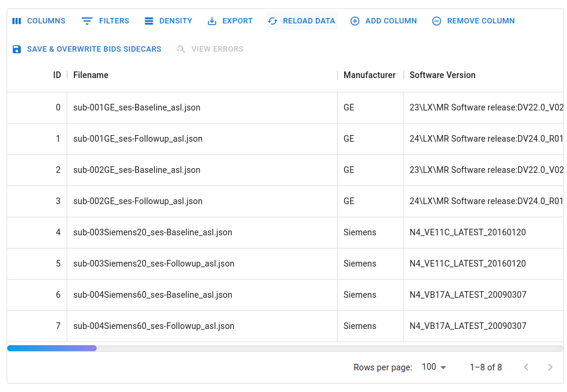Click Reload Data button

pyautogui.click(x=302, y=21)
